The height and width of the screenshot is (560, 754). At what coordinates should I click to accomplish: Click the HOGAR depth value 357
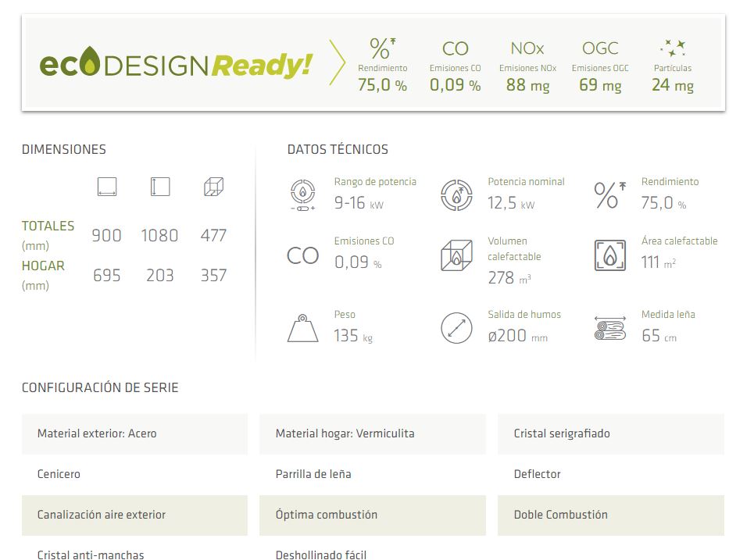click(x=213, y=276)
